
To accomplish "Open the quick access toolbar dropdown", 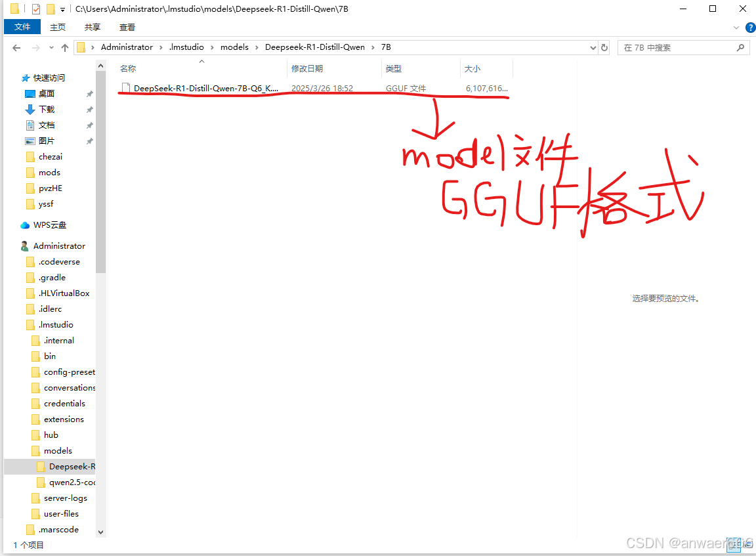I will pos(63,9).
